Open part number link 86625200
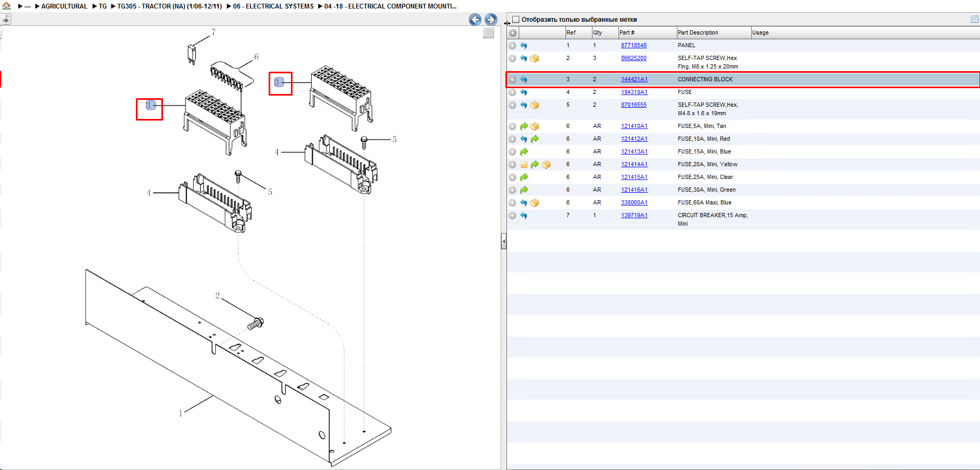The width and height of the screenshot is (980, 470). point(634,58)
